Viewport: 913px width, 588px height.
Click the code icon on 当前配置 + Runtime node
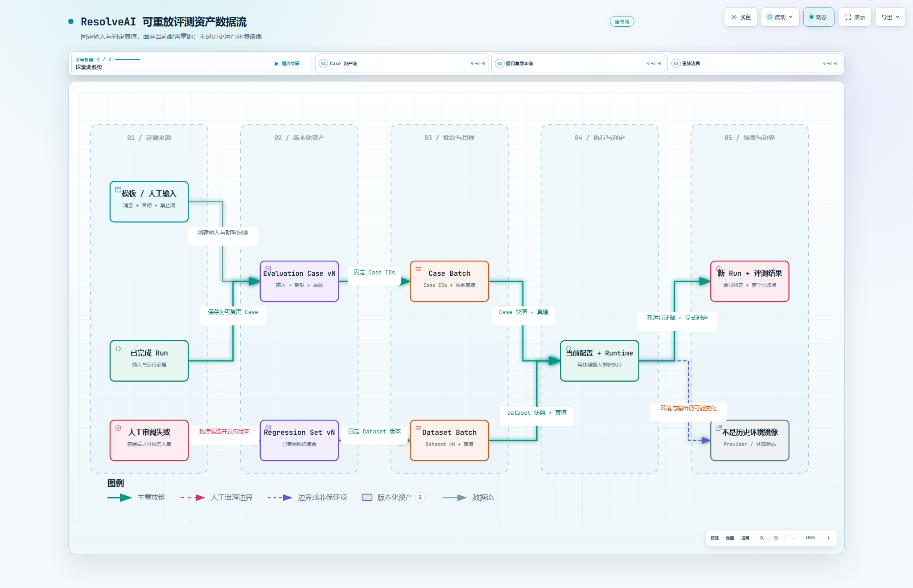(569, 348)
